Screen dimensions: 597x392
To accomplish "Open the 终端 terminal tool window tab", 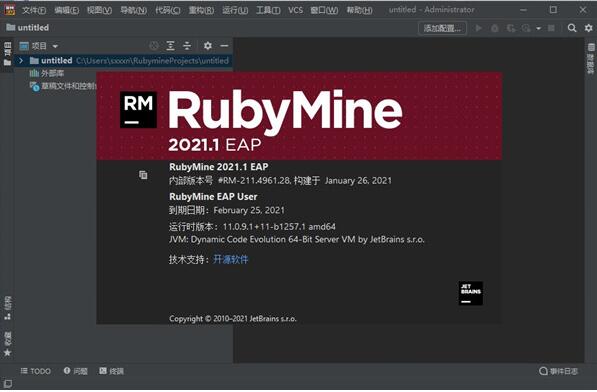I will point(111,371).
